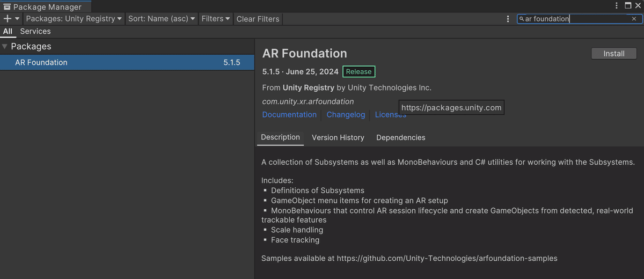Image resolution: width=644 pixels, height=279 pixels.
Task: Open the Changelog link
Action: tap(346, 115)
